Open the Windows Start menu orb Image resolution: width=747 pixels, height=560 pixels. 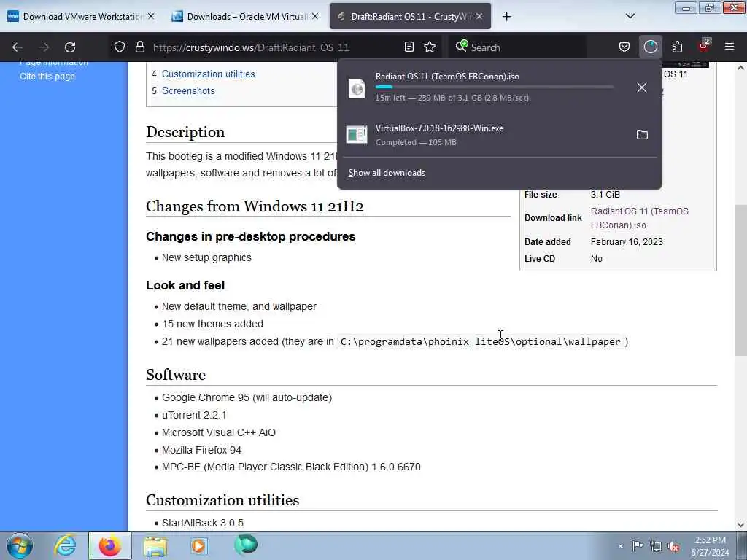tap(20, 545)
